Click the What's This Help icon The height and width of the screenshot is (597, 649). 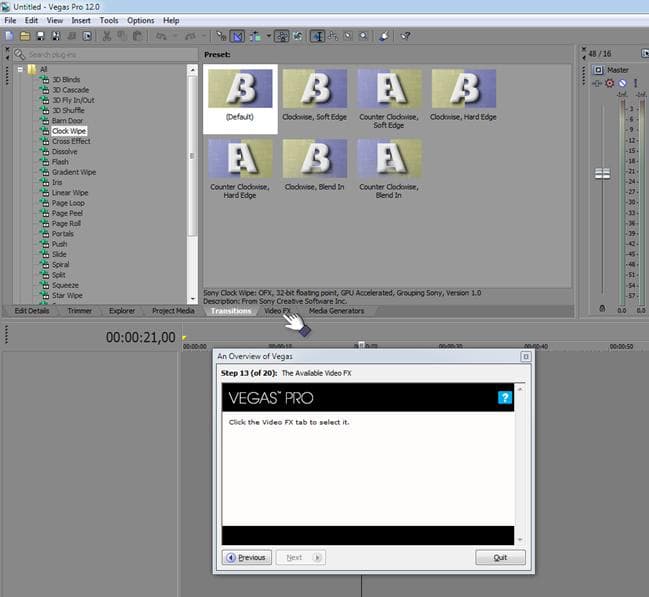pos(405,36)
